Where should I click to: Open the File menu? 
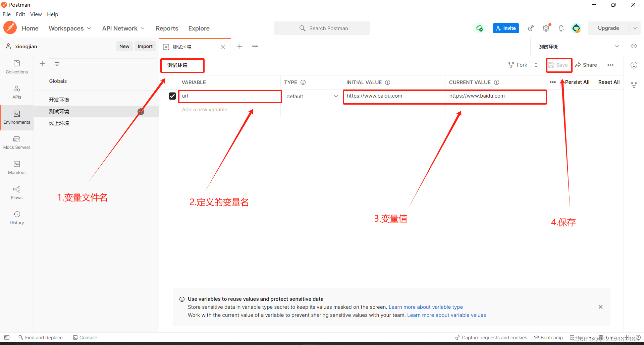[7, 14]
